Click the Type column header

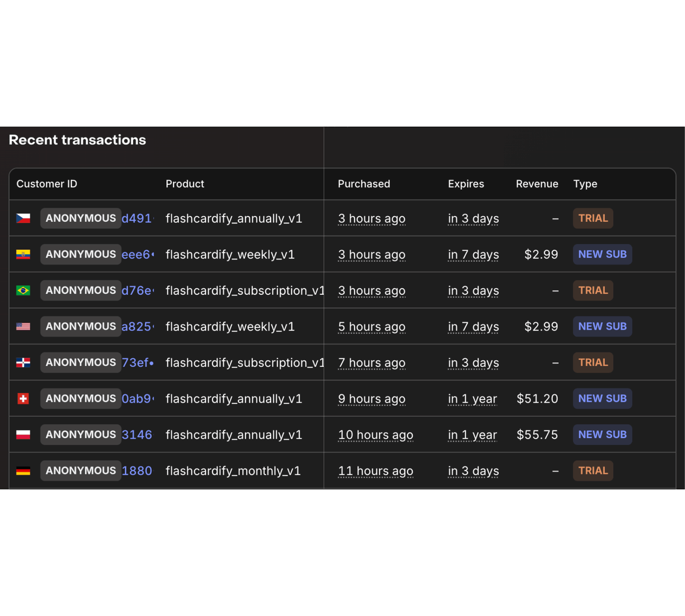tap(585, 184)
